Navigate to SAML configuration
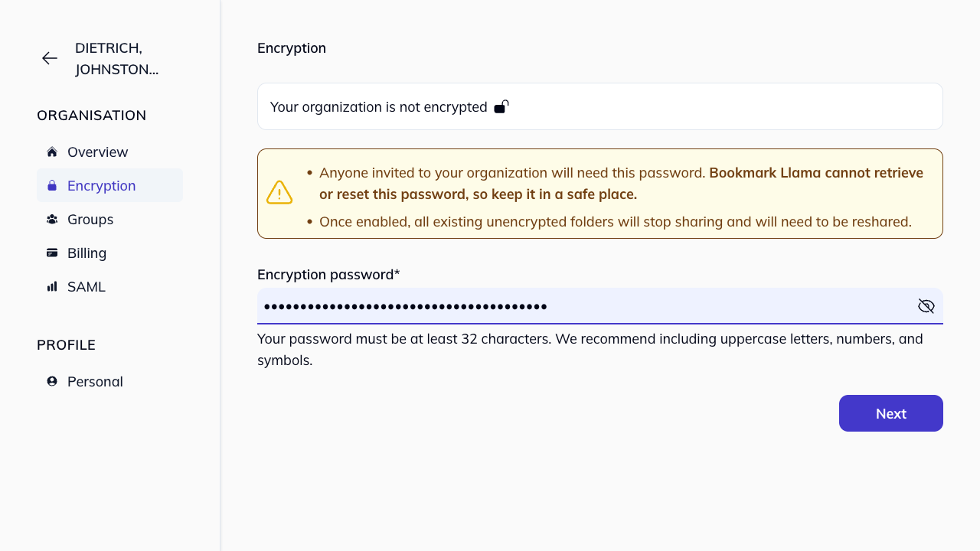 point(86,286)
